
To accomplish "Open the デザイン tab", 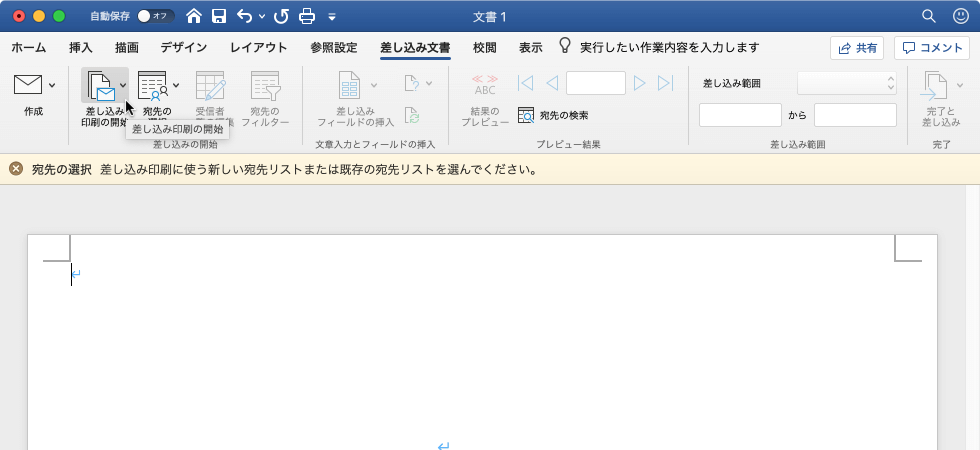I will [184, 48].
